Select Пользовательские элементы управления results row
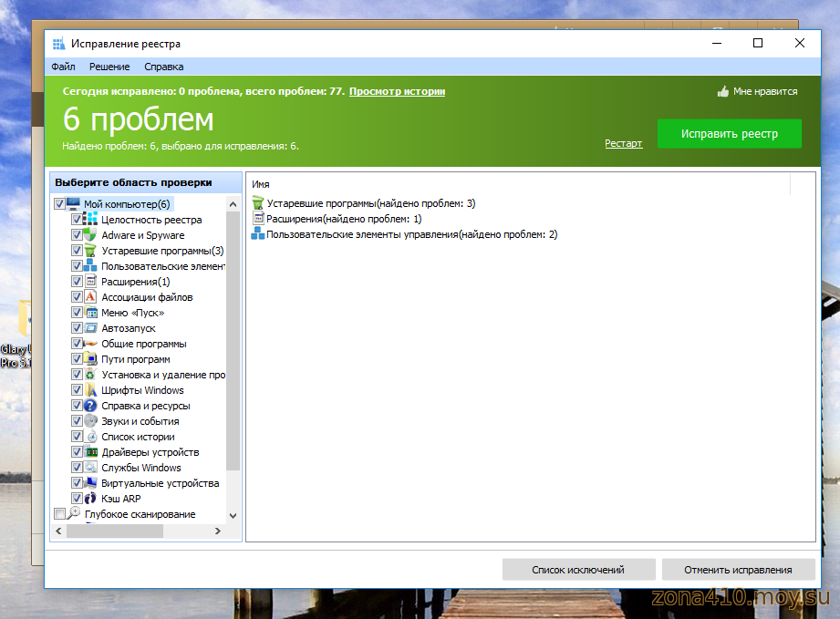The height and width of the screenshot is (619, 840). (x=410, y=234)
